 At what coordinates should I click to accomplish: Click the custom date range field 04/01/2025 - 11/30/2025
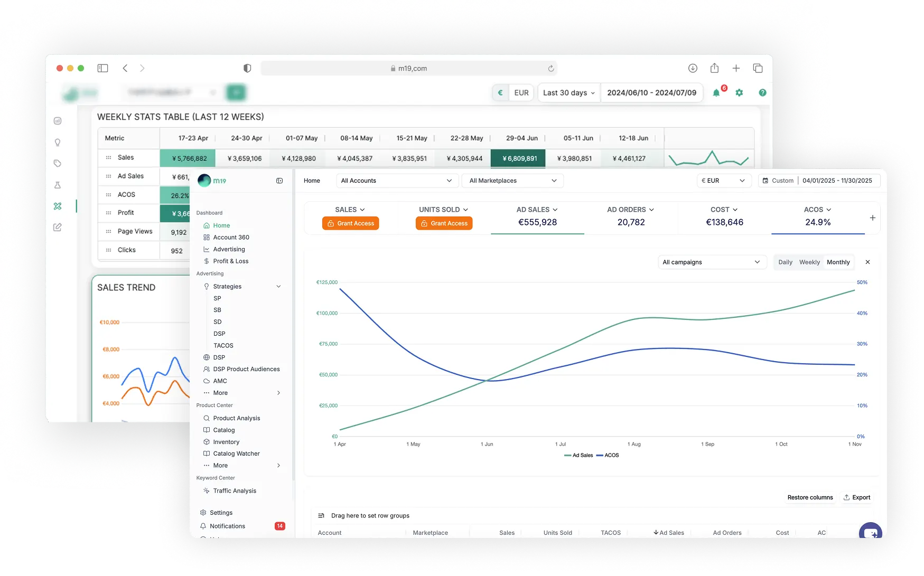coord(819,181)
